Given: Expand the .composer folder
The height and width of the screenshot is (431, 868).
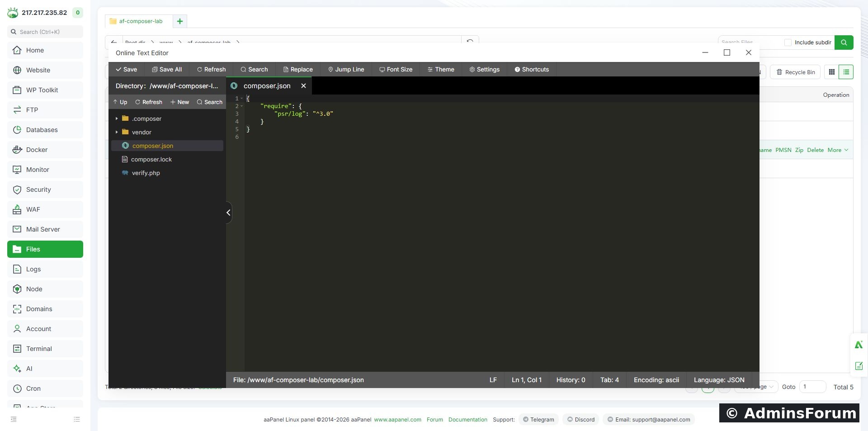Looking at the screenshot, I should pyautogui.click(x=117, y=118).
